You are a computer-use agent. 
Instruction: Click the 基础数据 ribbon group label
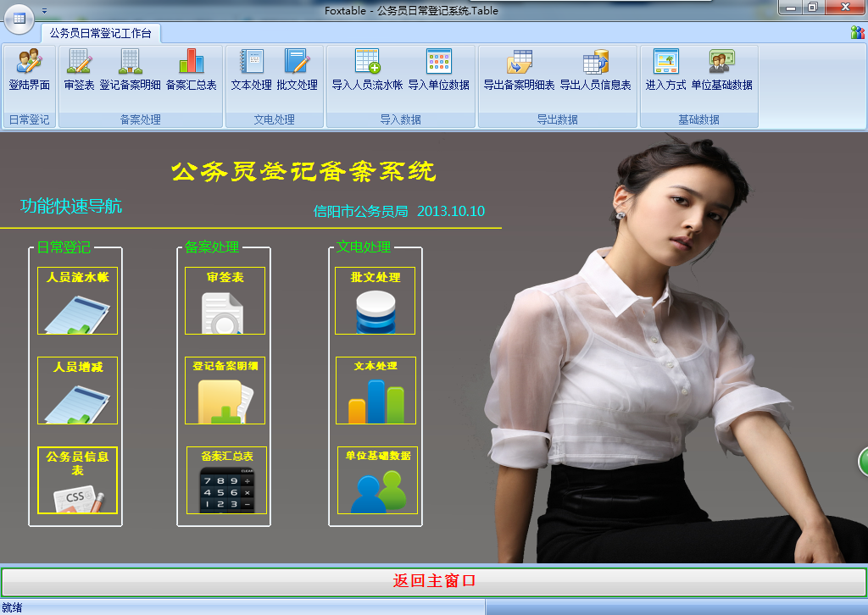(x=699, y=119)
